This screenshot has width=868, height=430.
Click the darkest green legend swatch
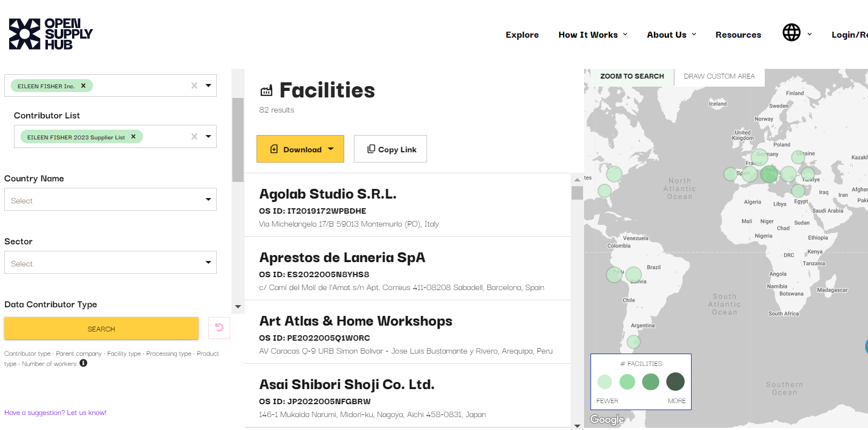pos(675,382)
